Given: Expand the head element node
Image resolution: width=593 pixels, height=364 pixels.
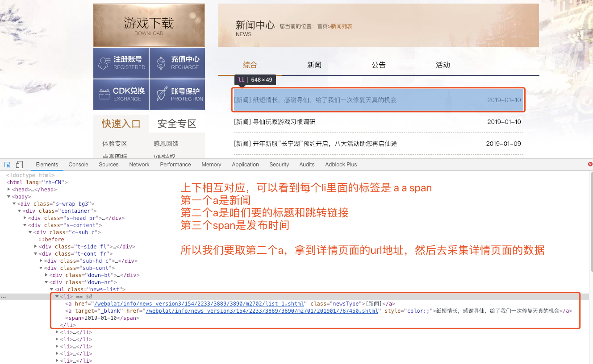Looking at the screenshot, I should [x=9, y=190].
